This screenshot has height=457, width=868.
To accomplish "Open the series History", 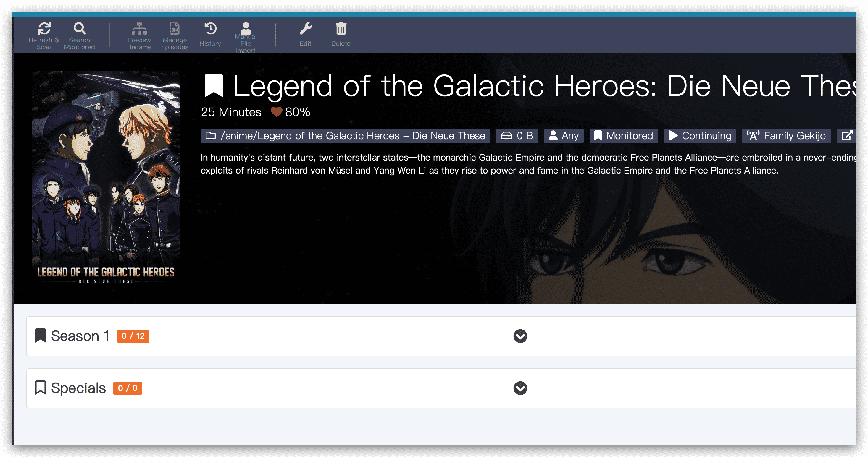I will click(x=210, y=34).
